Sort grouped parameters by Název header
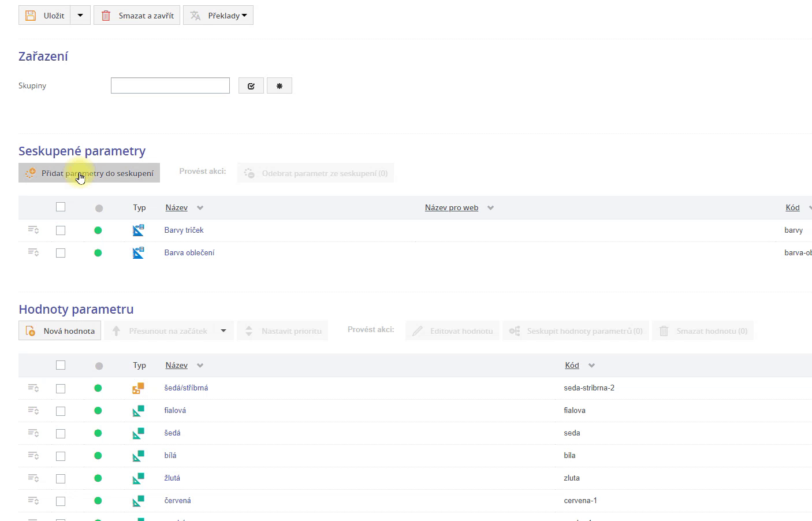Viewport: 812px width, 521px height. pos(176,207)
